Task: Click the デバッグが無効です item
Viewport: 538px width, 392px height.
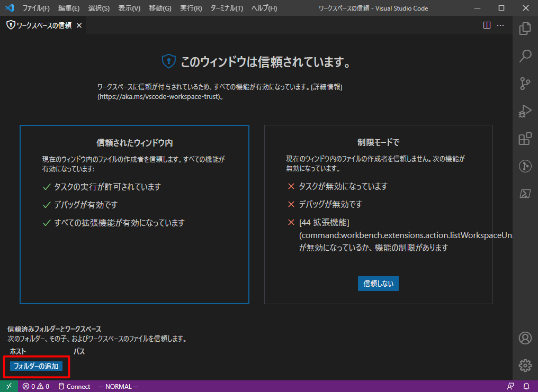Action: point(330,205)
